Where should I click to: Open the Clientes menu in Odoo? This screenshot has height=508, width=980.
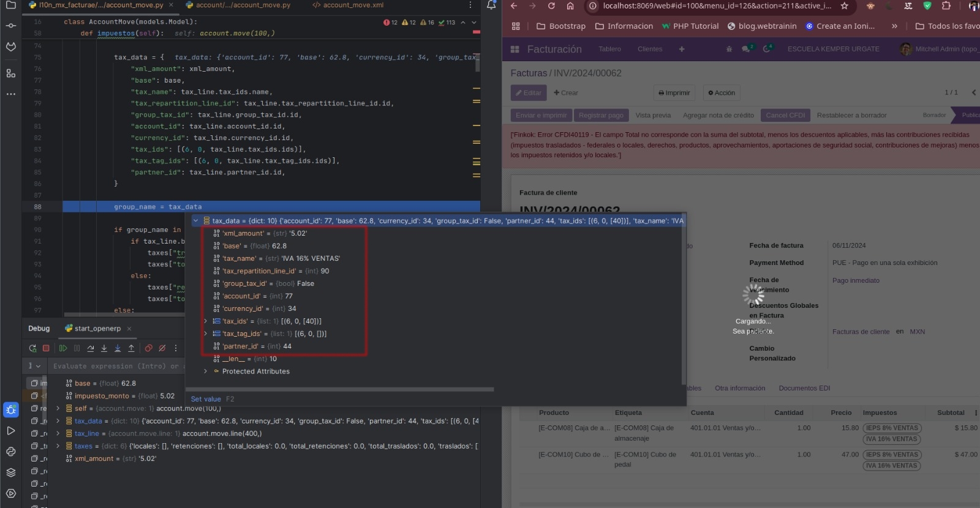coord(650,49)
